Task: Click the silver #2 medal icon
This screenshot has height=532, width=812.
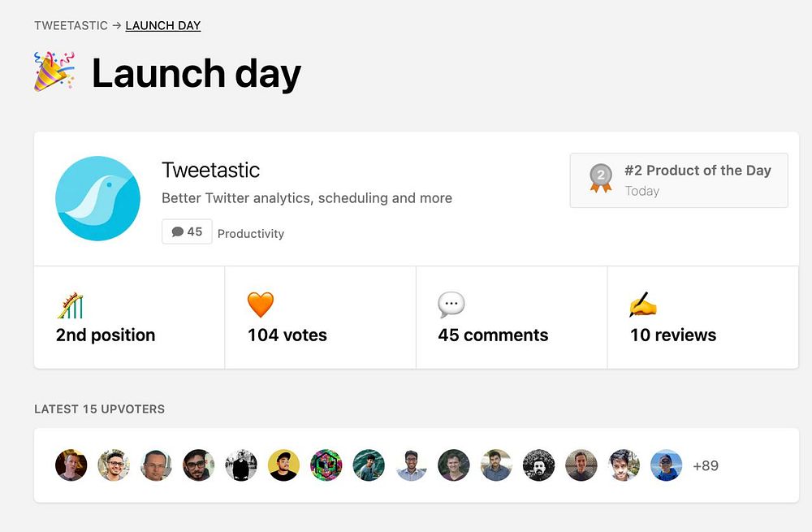Action: pos(601,179)
